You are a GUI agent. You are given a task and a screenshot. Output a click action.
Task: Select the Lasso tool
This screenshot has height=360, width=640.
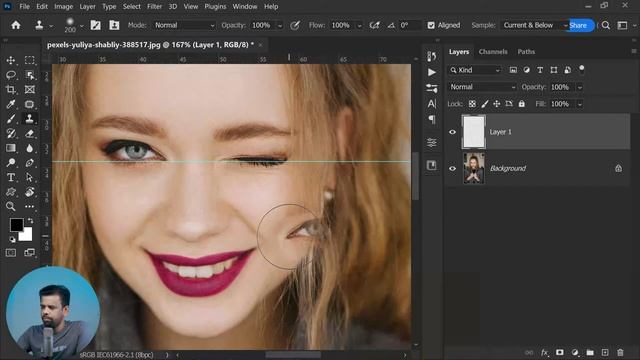pyautogui.click(x=11, y=75)
